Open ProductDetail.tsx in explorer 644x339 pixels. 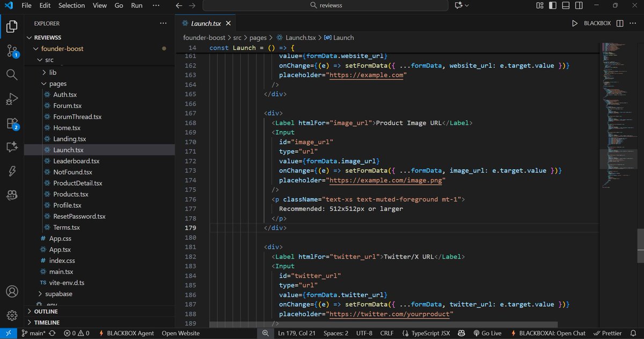coord(78,183)
